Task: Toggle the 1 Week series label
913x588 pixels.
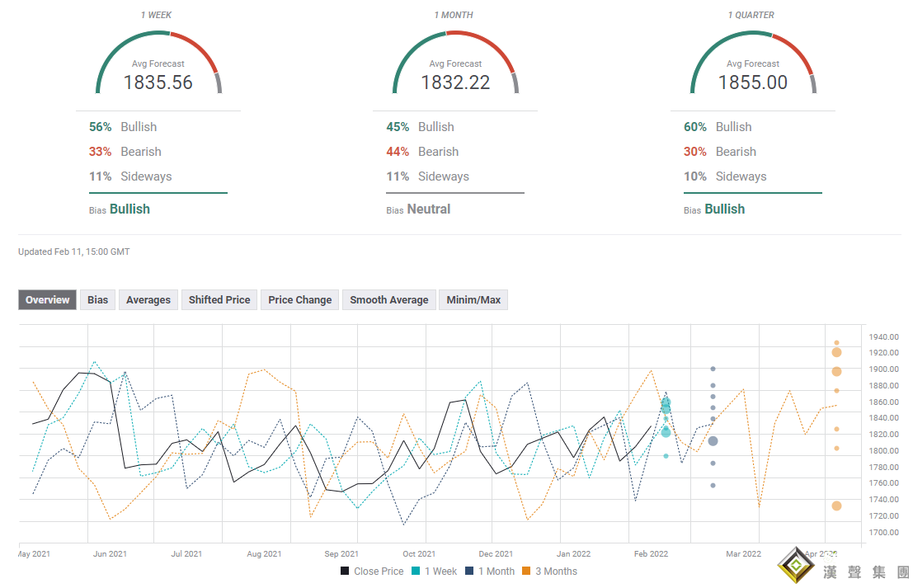Action: point(440,572)
